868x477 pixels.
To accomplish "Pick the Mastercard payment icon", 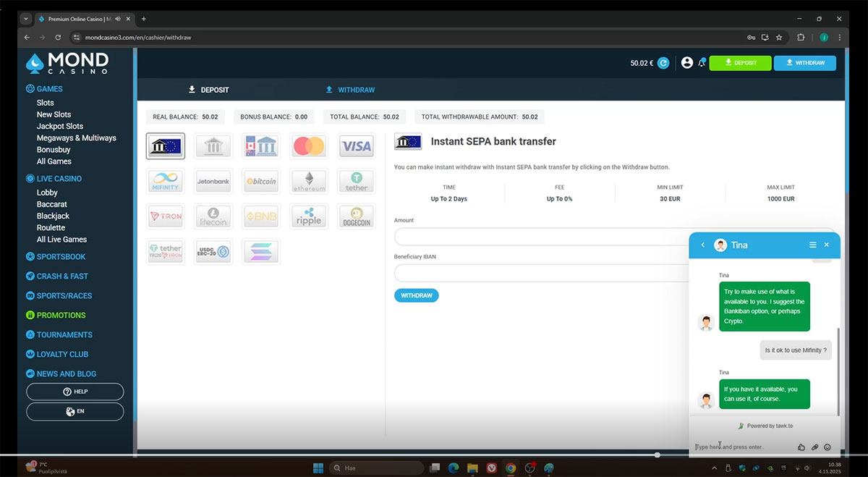I will [x=309, y=146].
